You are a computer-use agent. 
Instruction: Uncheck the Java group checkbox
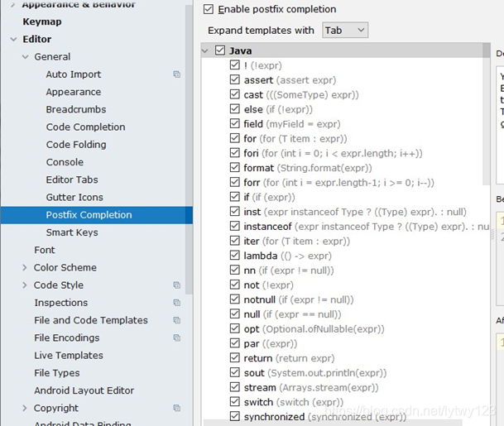coord(220,50)
